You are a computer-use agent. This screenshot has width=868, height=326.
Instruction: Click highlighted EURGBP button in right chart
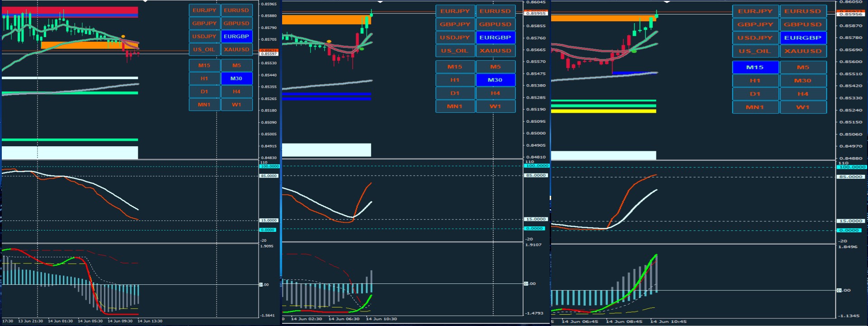click(803, 38)
